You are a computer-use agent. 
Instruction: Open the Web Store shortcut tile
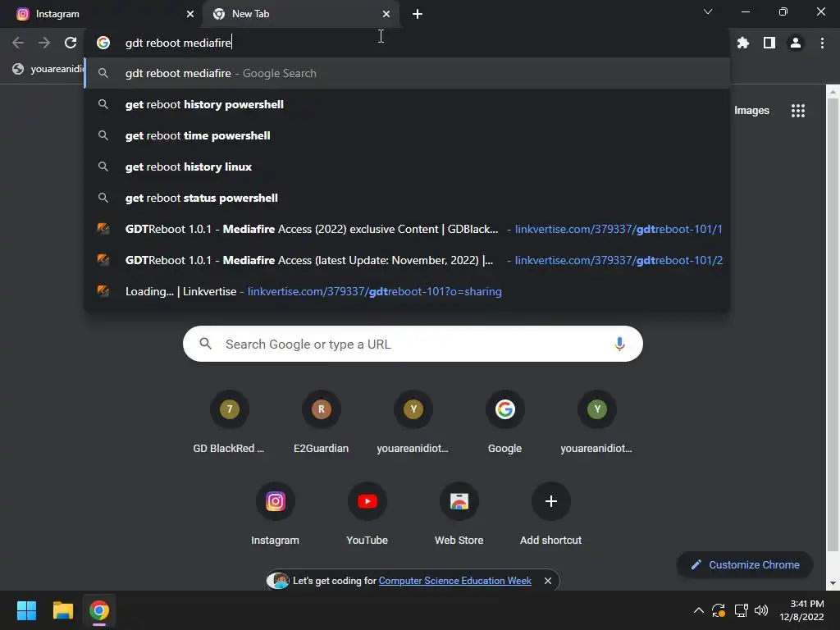pyautogui.click(x=459, y=514)
